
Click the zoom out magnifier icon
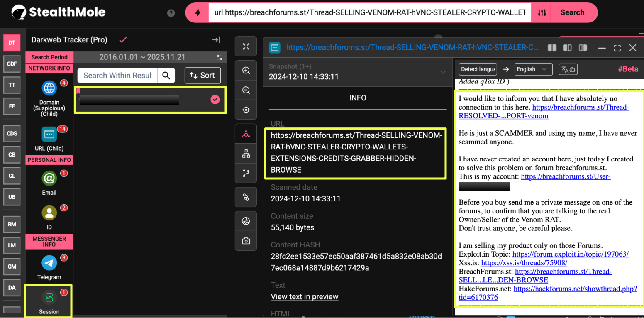[x=246, y=90]
